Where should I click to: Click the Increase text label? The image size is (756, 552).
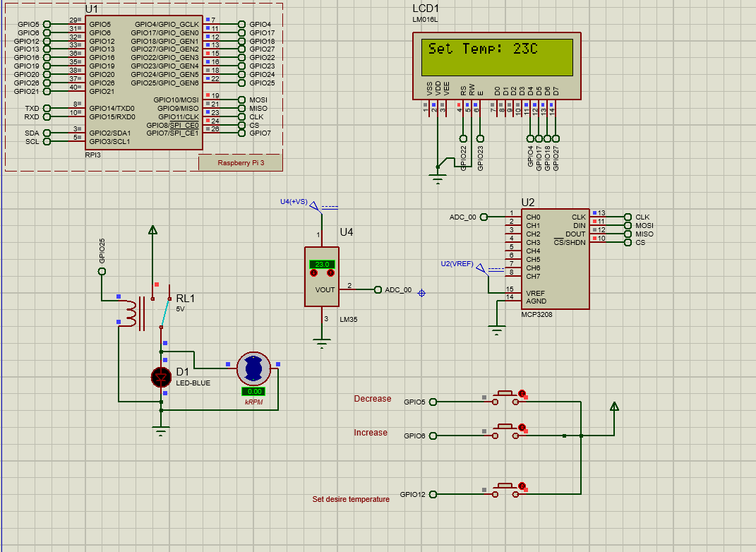point(371,433)
